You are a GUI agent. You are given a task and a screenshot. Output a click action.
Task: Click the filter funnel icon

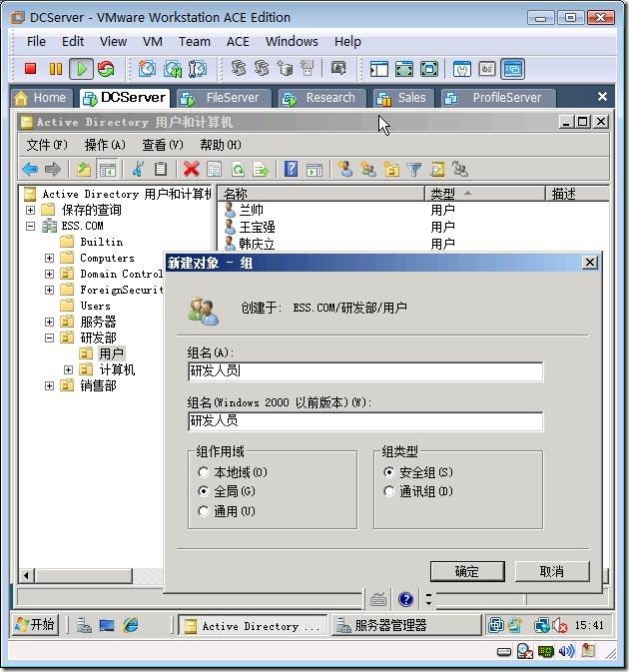[x=414, y=170]
